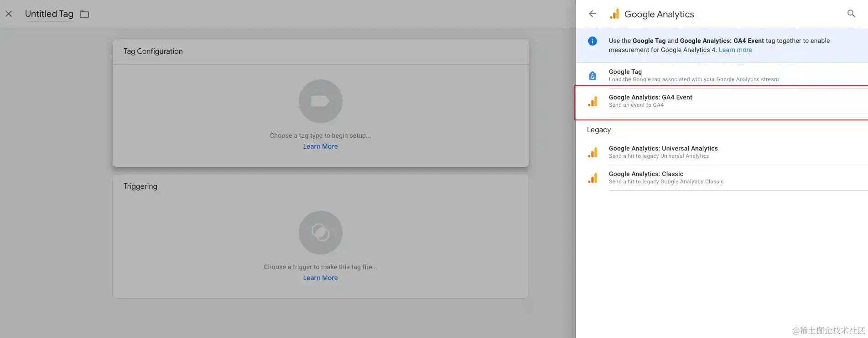
Task: Click the tag placeholder icon in Tag Configuration
Action: tap(320, 101)
